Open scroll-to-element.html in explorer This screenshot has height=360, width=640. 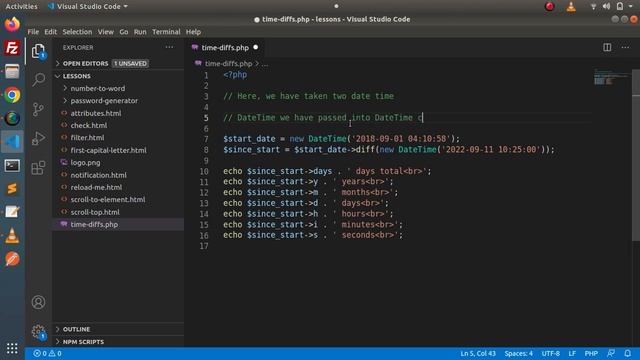(108, 200)
